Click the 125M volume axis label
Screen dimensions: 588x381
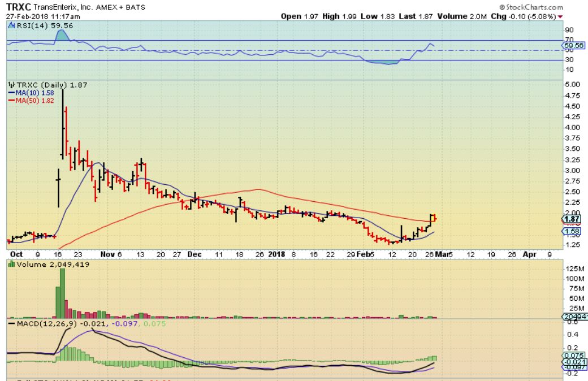[575, 269]
